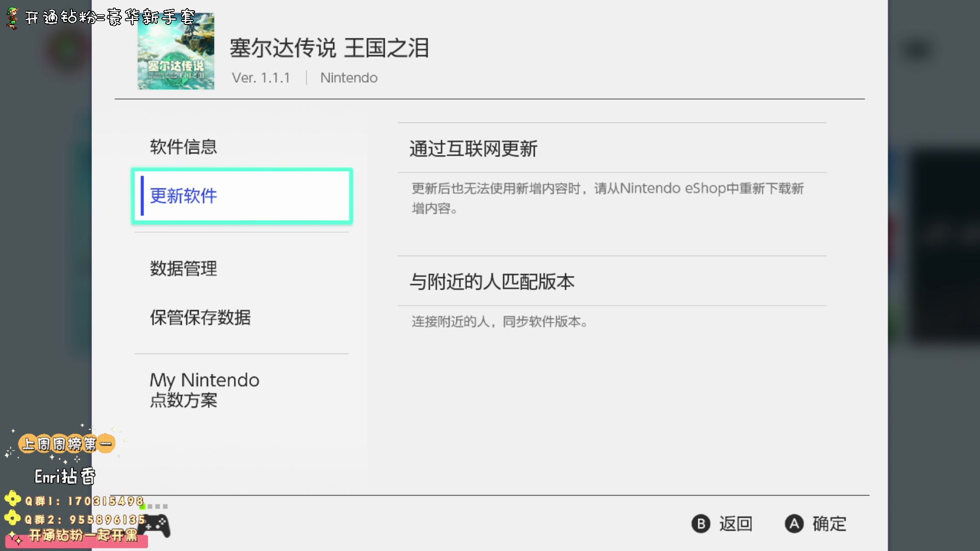This screenshot has width=980, height=551.
Task: Click the A 确定 button
Action: [815, 523]
